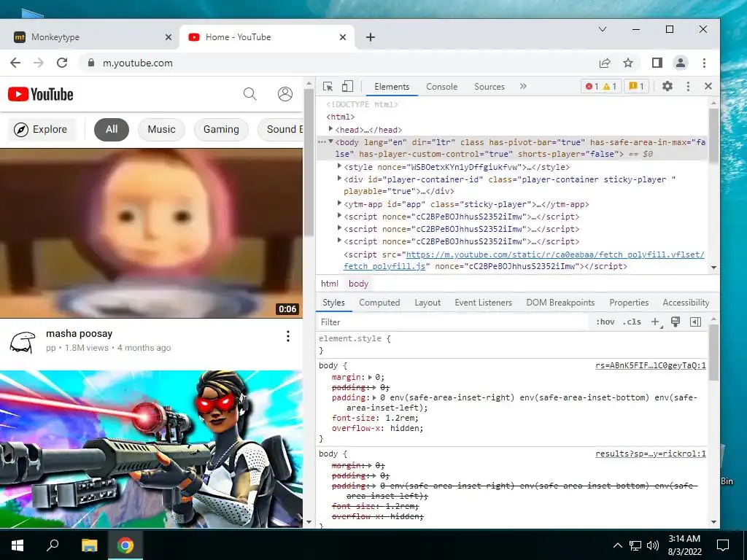Add a new style rule plus icon
The image size is (747, 560).
pos(656,322)
